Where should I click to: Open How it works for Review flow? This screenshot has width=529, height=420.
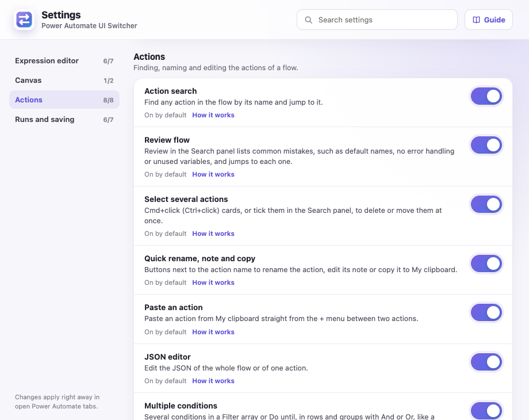[x=213, y=174]
